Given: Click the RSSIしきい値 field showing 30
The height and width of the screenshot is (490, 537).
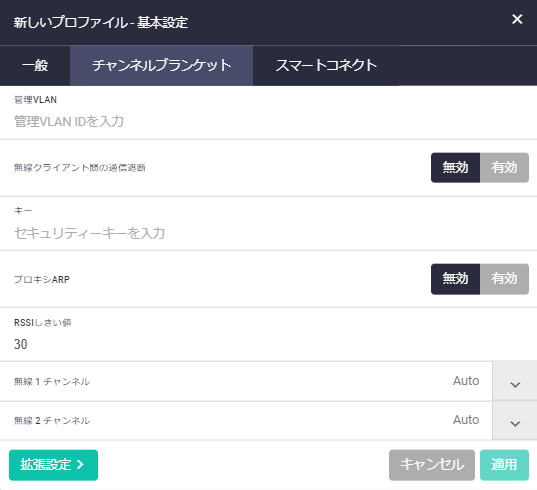Looking at the screenshot, I should (x=268, y=344).
